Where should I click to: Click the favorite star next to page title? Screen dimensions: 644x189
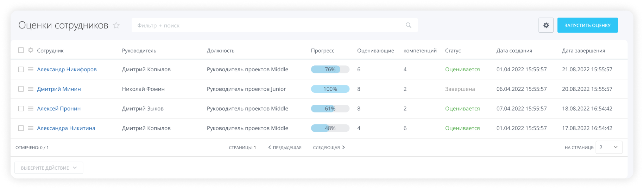(x=116, y=25)
